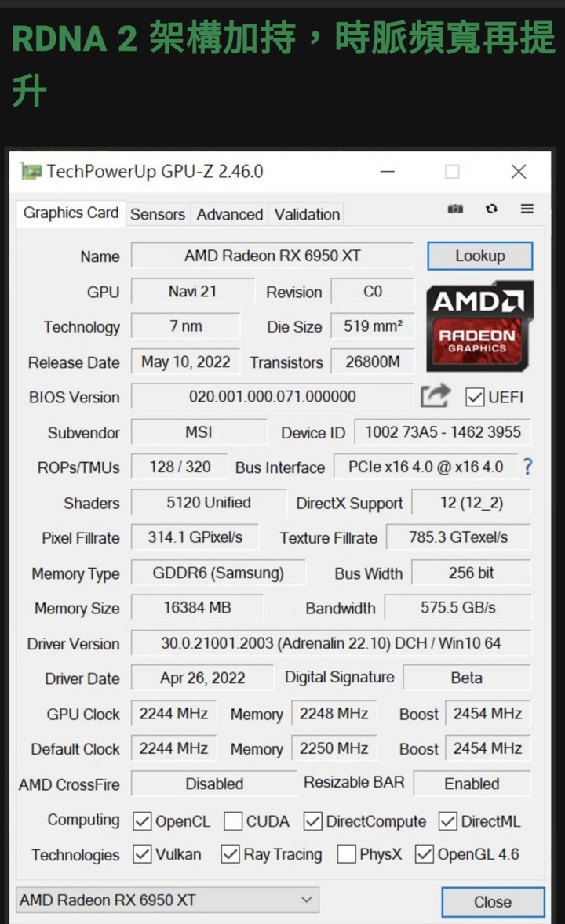Screen dimensions: 565x924
Task: Click the GPU Clock field 2244 MHz
Action: pyautogui.click(x=173, y=713)
